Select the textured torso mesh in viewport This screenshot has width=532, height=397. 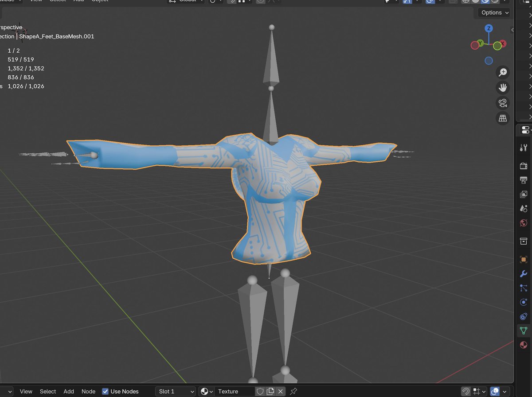(x=270, y=199)
